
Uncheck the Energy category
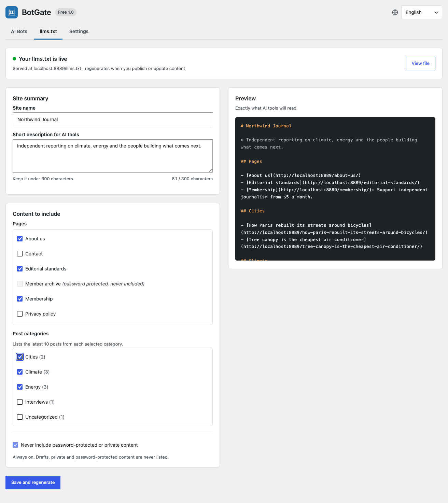20,387
